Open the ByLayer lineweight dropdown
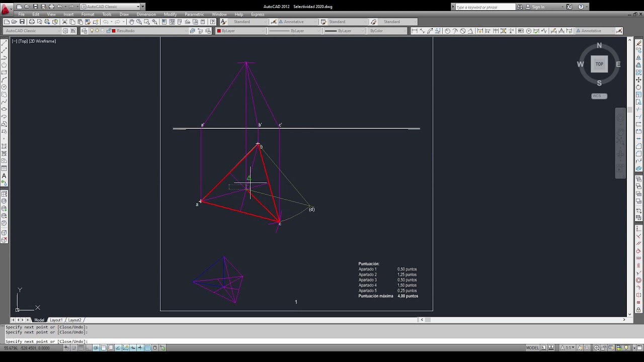The width and height of the screenshot is (644, 362). [345, 31]
